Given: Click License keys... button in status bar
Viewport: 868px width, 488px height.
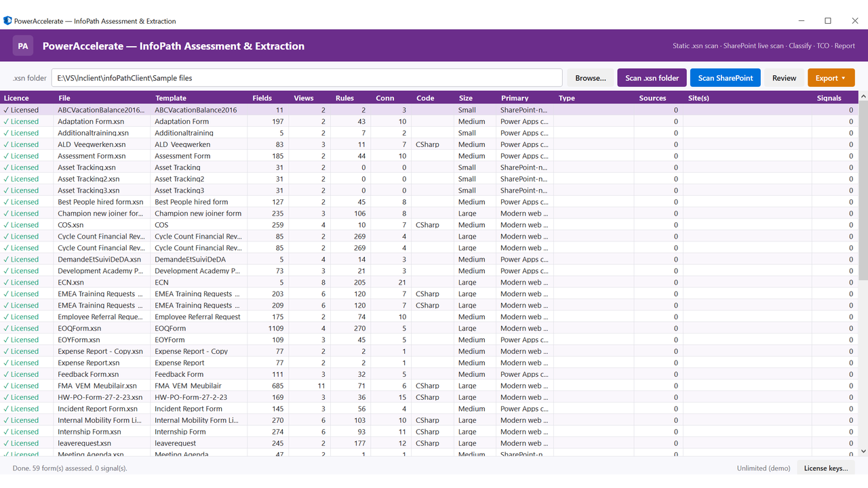Looking at the screenshot, I should click(x=825, y=468).
